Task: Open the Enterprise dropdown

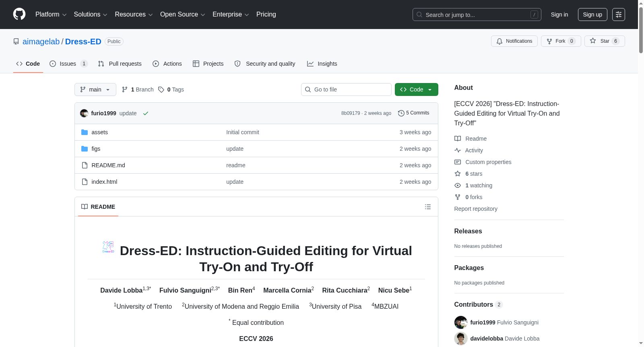Action: (x=231, y=15)
